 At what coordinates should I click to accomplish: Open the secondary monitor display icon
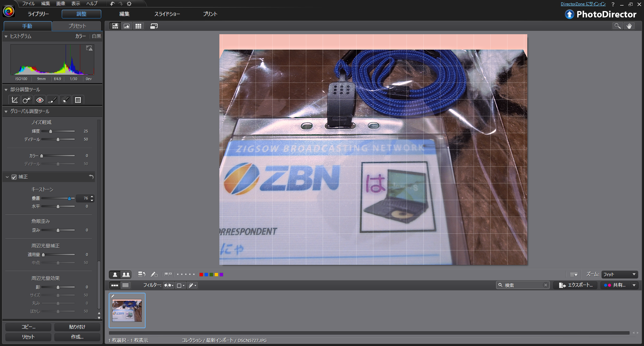point(154,26)
